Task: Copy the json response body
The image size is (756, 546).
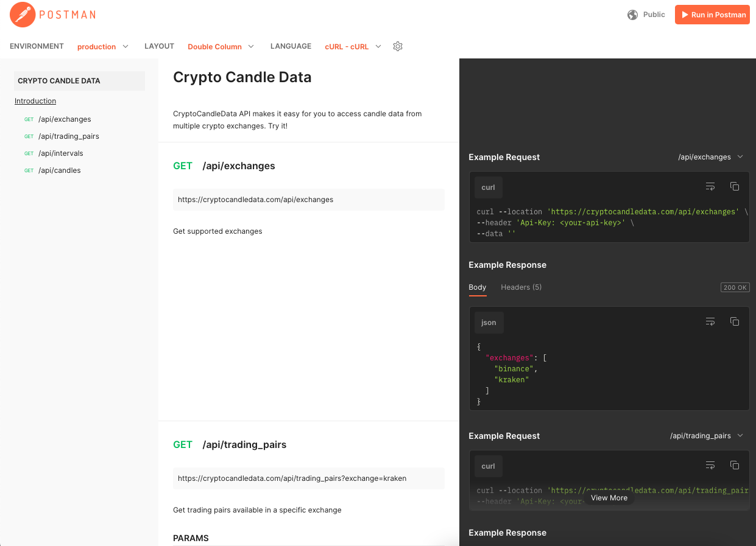Action: (735, 321)
